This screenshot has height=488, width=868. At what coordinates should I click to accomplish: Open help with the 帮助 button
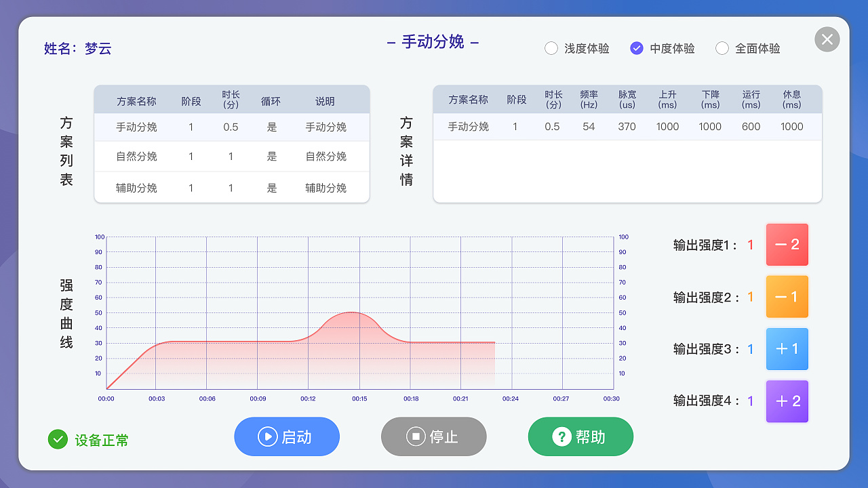580,436
